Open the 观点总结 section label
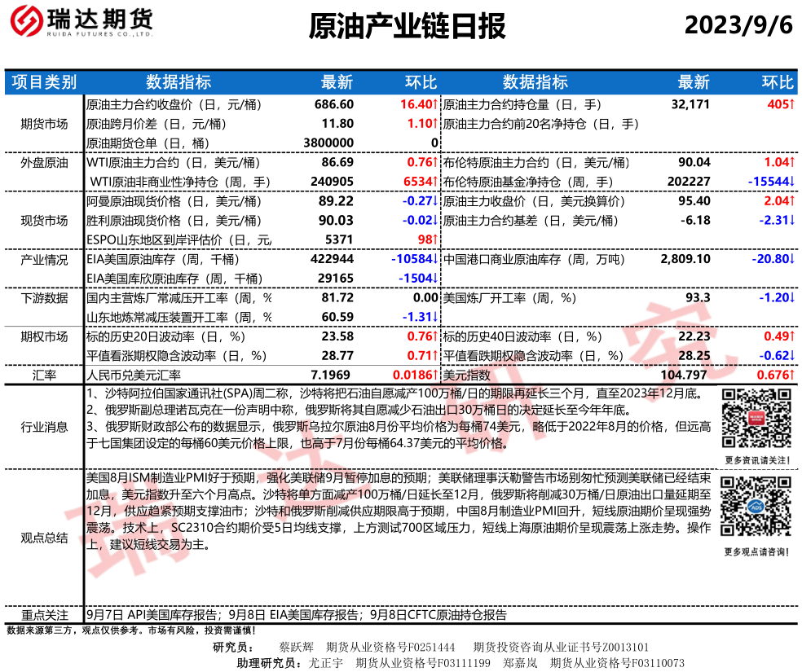The height and width of the screenshot is (672, 802). click(44, 537)
